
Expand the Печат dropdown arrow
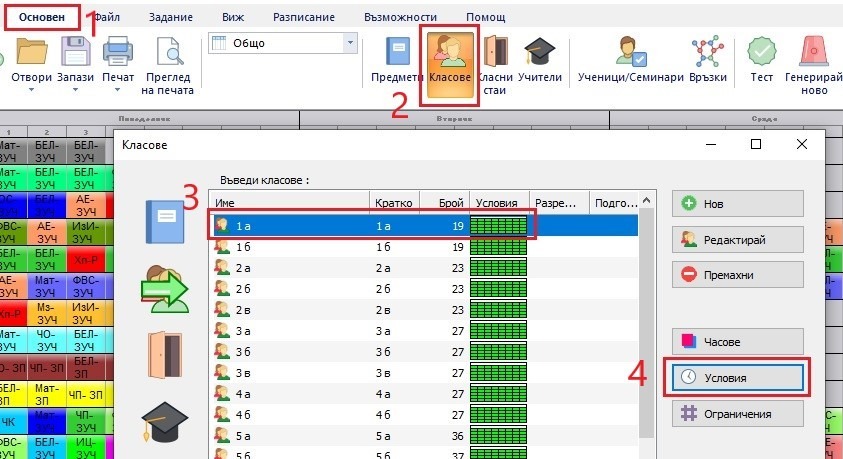point(118,90)
